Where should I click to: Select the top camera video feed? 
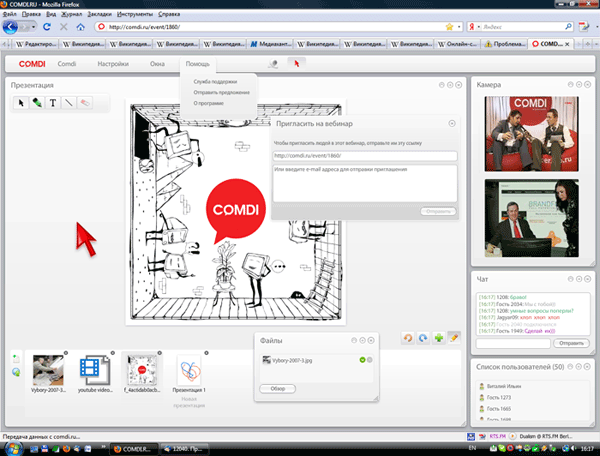coord(532,134)
